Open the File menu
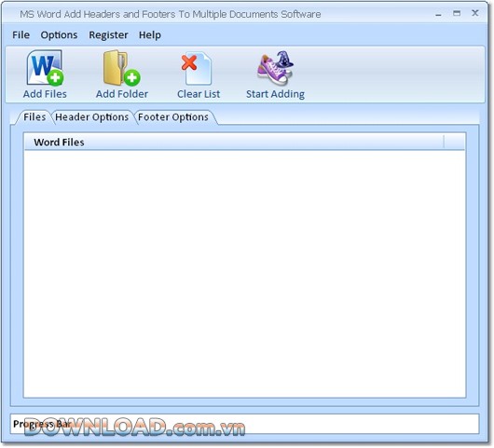494x448 pixels. coord(21,35)
